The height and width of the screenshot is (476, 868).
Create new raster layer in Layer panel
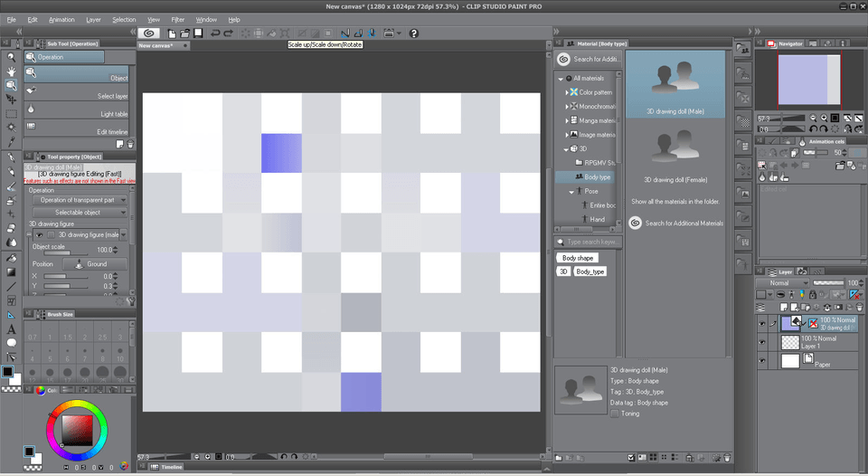pyautogui.click(x=784, y=307)
